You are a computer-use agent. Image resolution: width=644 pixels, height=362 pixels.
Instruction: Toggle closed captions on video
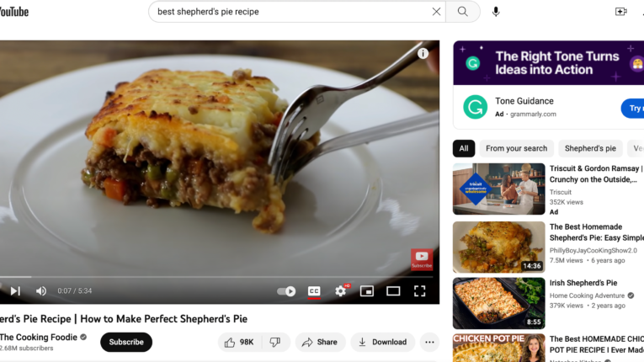314,291
